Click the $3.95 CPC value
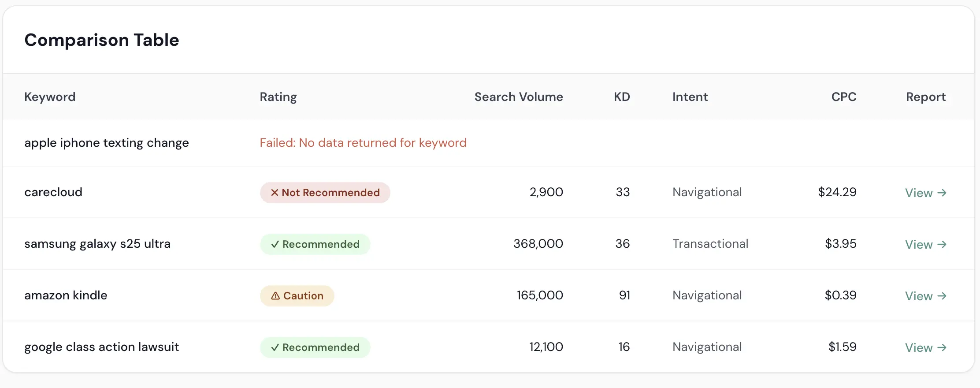The height and width of the screenshot is (388, 980). pos(841,244)
